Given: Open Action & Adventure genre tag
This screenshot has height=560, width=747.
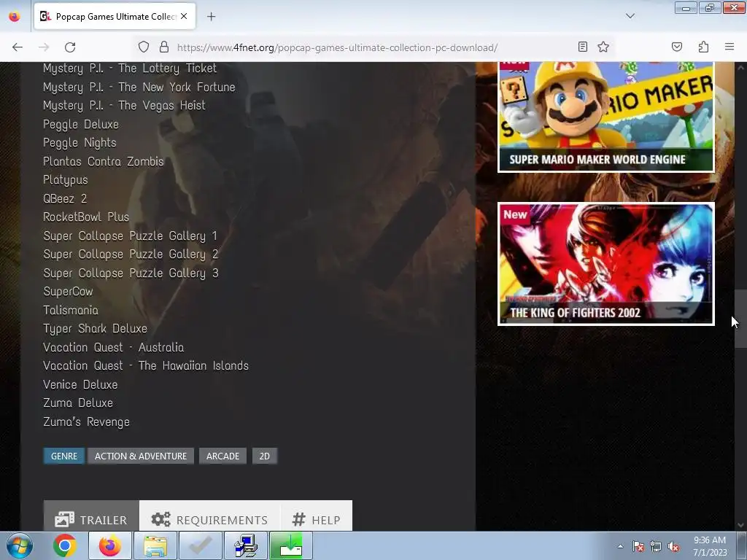Looking at the screenshot, I should [141, 456].
